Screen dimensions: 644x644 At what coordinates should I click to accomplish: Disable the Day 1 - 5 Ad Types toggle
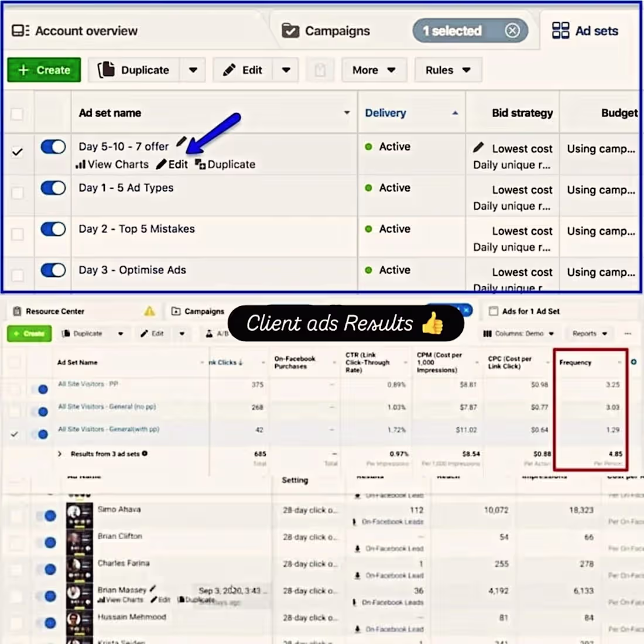[x=53, y=188]
